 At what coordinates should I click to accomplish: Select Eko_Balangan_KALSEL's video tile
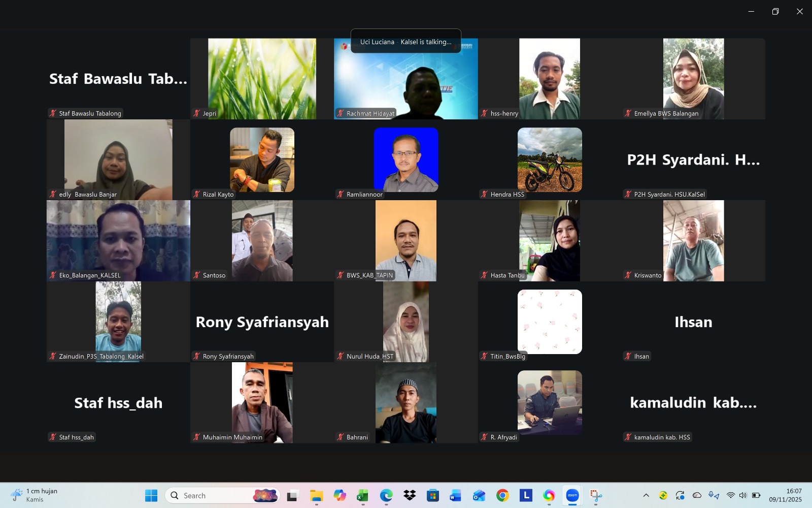(x=118, y=241)
